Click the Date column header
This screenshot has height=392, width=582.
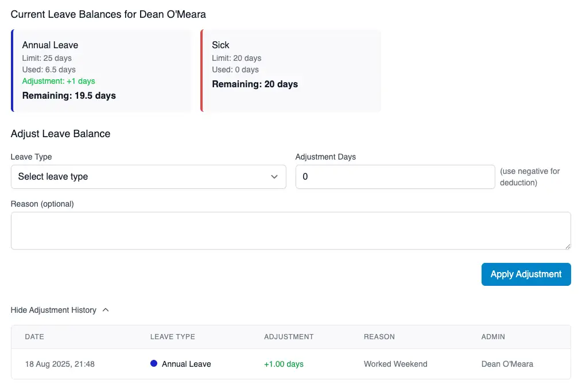click(x=34, y=337)
